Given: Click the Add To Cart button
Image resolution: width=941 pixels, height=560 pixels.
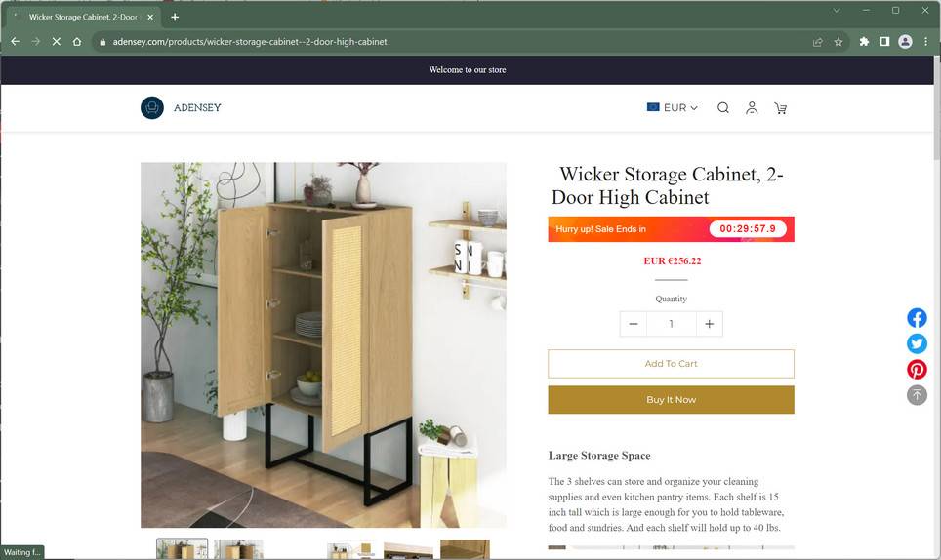Looking at the screenshot, I should 671,364.
